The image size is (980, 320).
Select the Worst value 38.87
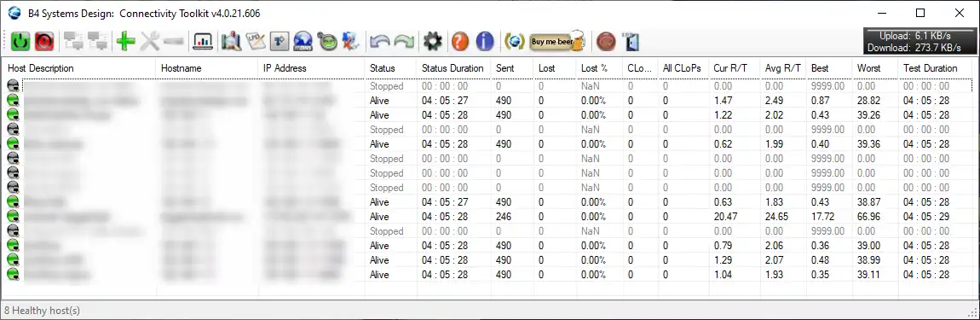click(x=868, y=202)
